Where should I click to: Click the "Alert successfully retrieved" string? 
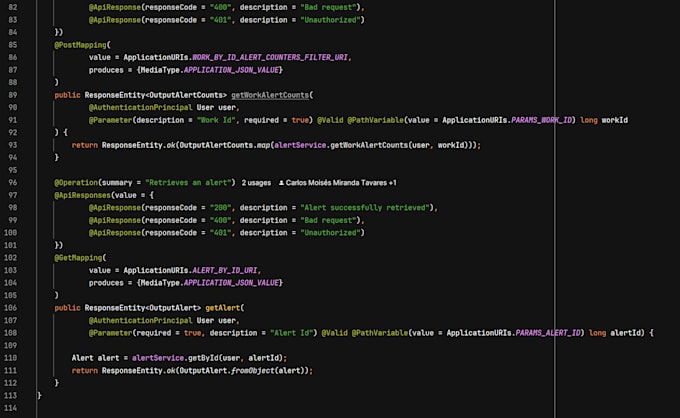coord(365,208)
